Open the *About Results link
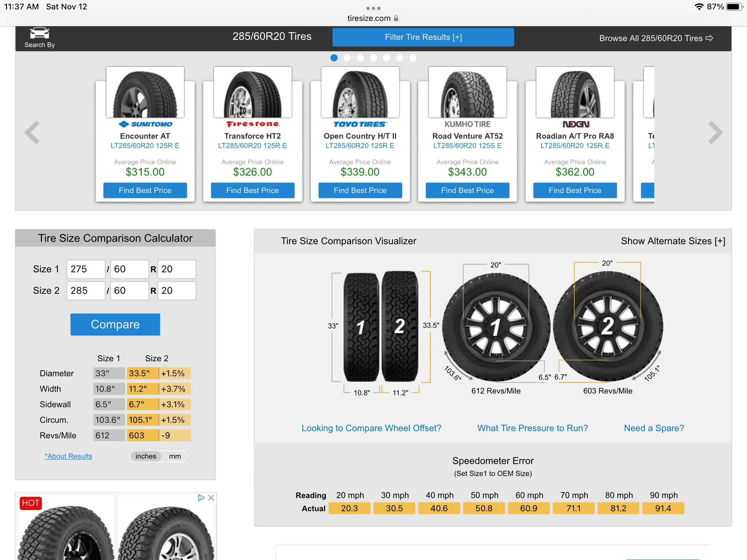747x560 pixels. [x=68, y=456]
